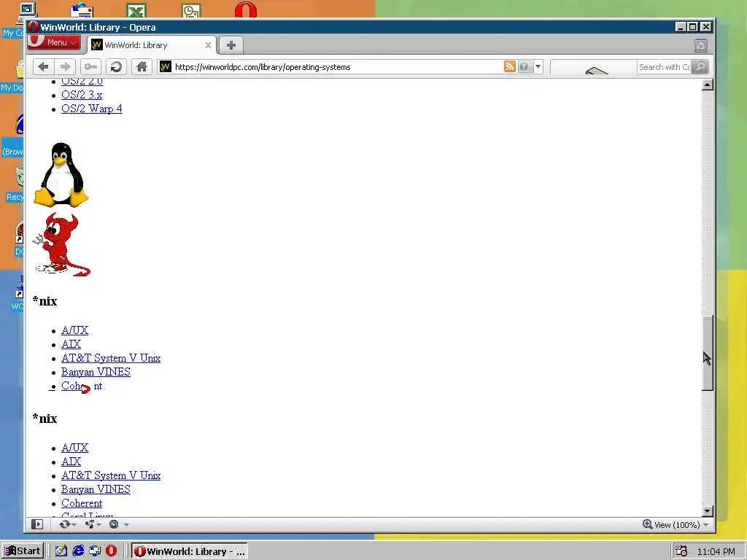The height and width of the screenshot is (560, 747).
Task: Toggle the side panel button in status bar
Action: point(37,524)
